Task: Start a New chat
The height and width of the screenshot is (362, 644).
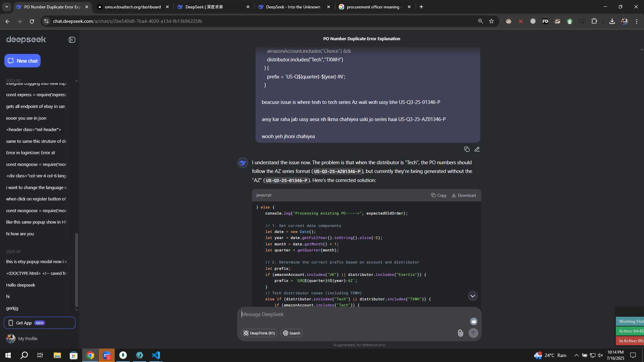Action: 22,61
